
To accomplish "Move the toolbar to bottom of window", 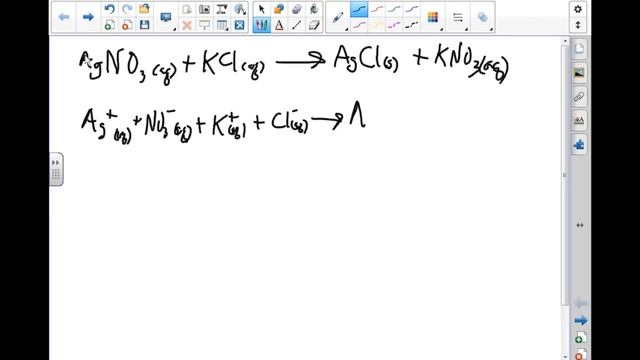I will [x=578, y=25].
